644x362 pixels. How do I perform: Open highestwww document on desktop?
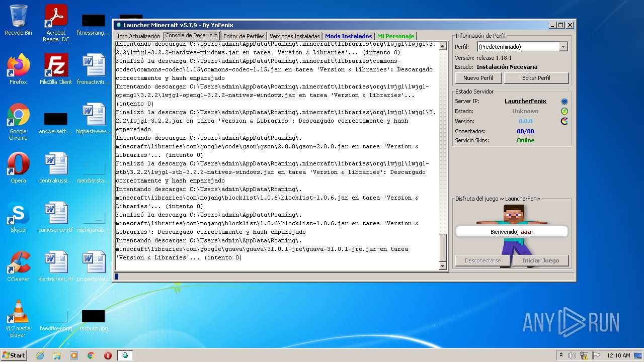pyautogui.click(x=93, y=119)
